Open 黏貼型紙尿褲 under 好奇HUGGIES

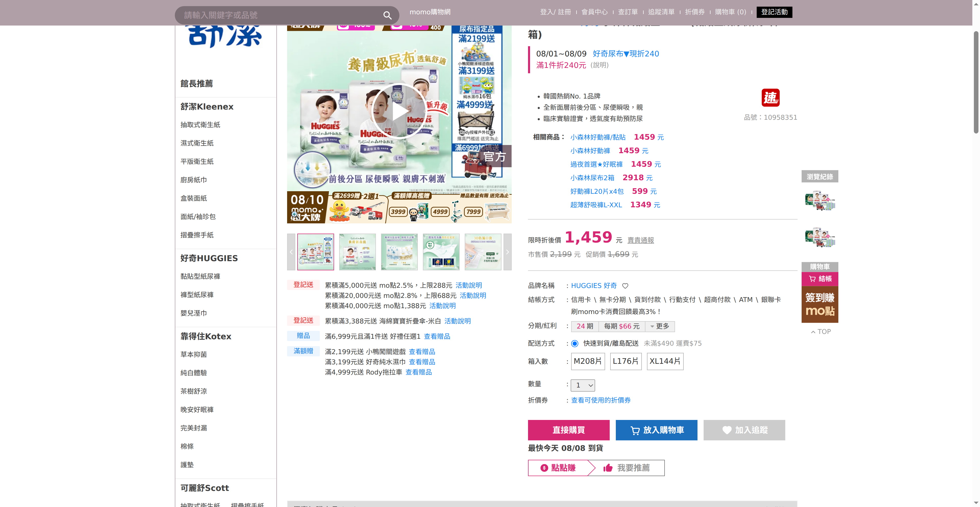pyautogui.click(x=200, y=276)
